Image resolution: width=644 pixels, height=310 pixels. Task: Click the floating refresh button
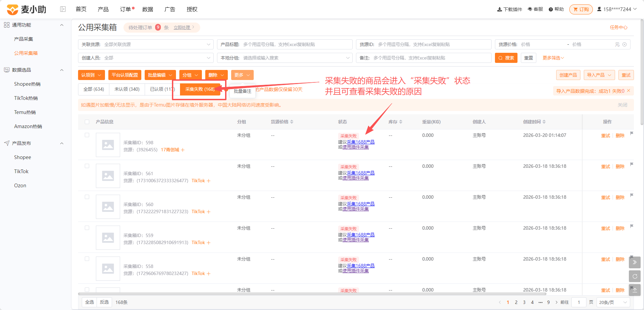tap(635, 276)
